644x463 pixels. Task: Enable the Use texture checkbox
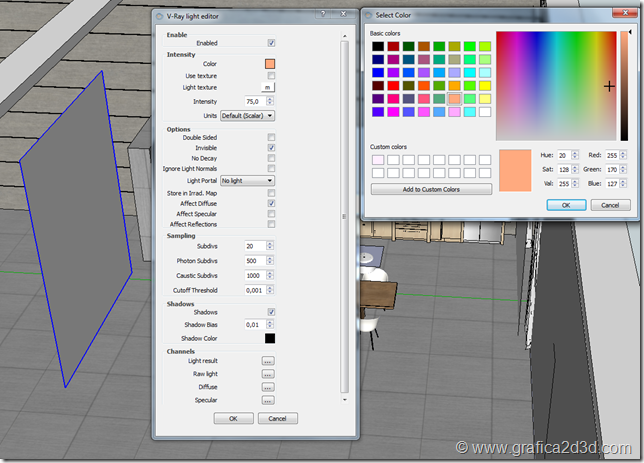(271, 76)
